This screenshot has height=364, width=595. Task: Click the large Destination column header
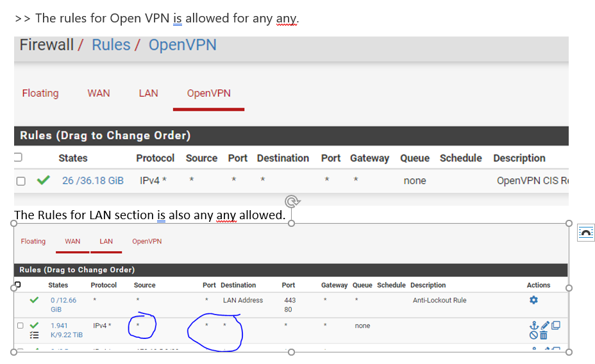click(x=283, y=158)
